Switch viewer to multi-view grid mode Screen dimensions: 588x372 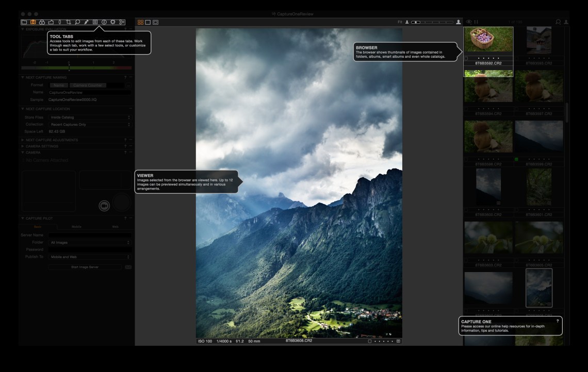coord(140,22)
